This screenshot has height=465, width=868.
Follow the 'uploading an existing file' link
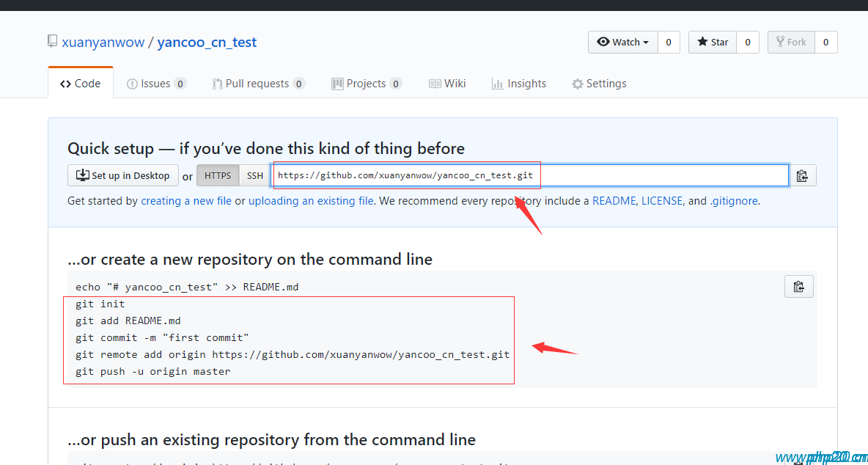(x=311, y=201)
